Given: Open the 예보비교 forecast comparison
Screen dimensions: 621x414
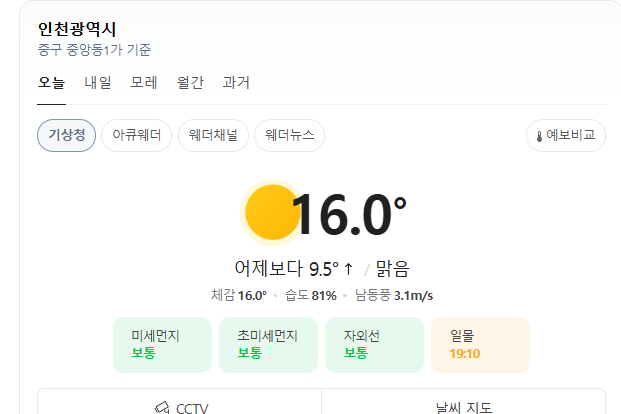Looking at the screenshot, I should pos(566,135).
